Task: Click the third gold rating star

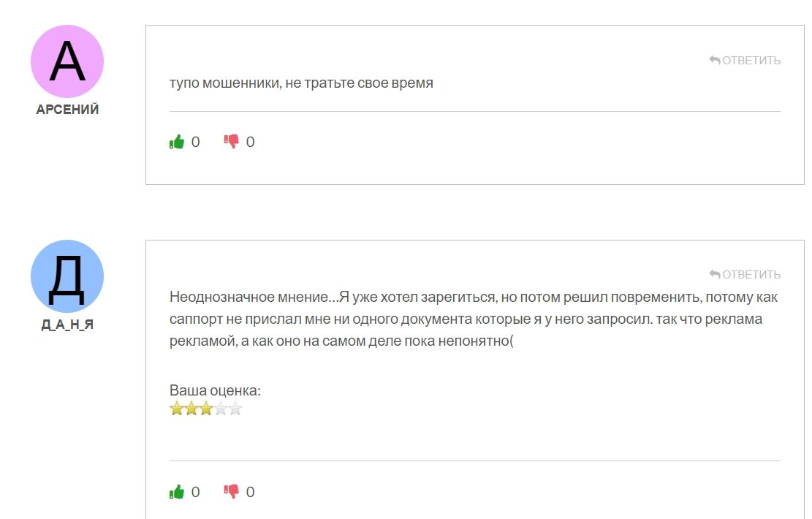Action: (205, 409)
